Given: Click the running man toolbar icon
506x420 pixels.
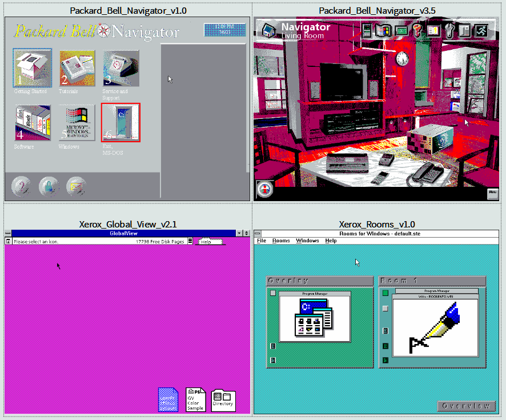Looking at the screenshot, I should pos(481,31).
